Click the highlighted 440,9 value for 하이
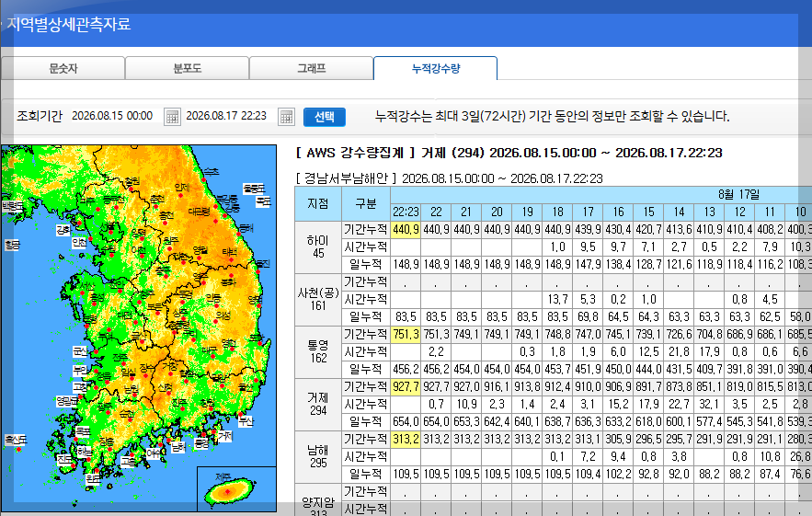This screenshot has height=516, width=812. coord(406,230)
